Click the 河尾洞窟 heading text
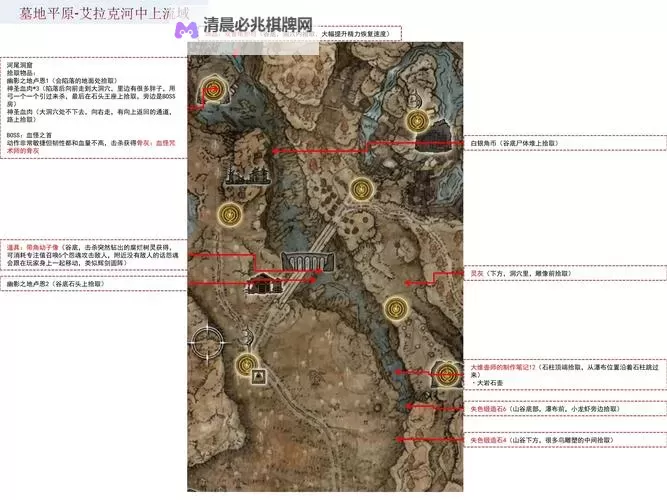The height and width of the screenshot is (500, 667). 20,65
